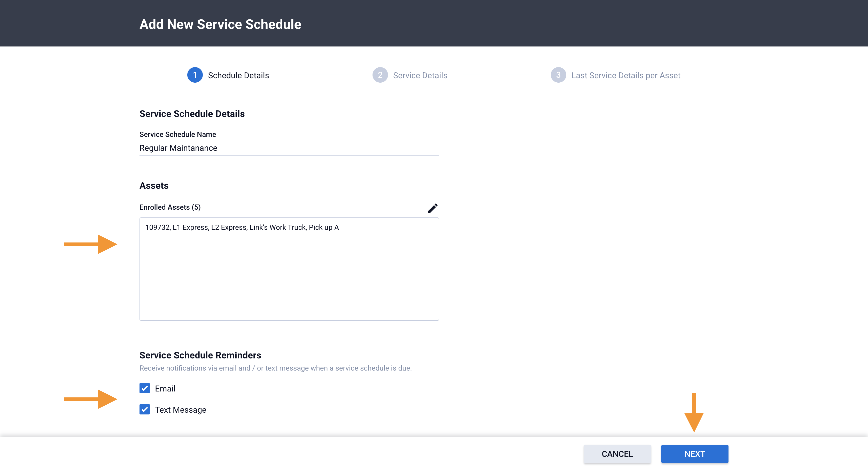868x471 pixels.
Task: Uncheck the Email reminder checkbox
Action: [145, 388]
